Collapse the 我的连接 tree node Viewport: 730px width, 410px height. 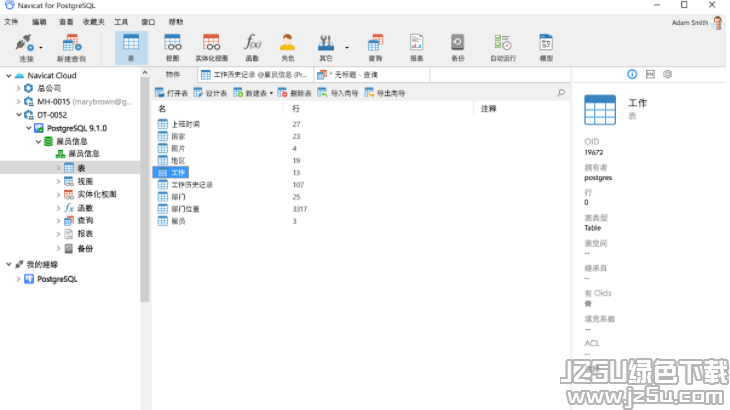[8, 264]
